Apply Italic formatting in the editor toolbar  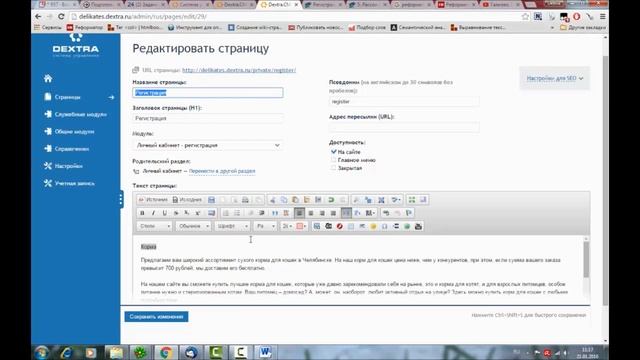pyautogui.click(x=153, y=213)
